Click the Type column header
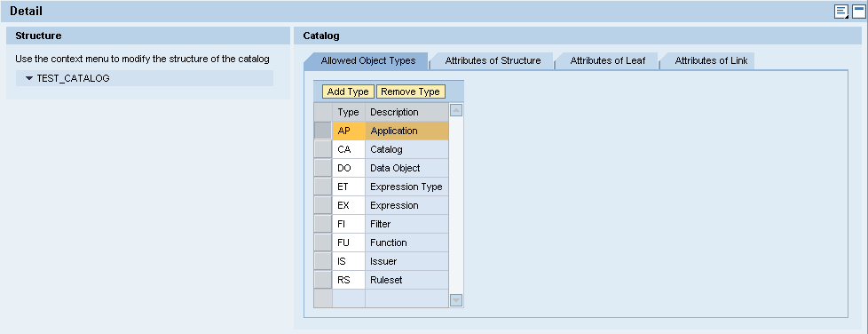 tap(349, 112)
